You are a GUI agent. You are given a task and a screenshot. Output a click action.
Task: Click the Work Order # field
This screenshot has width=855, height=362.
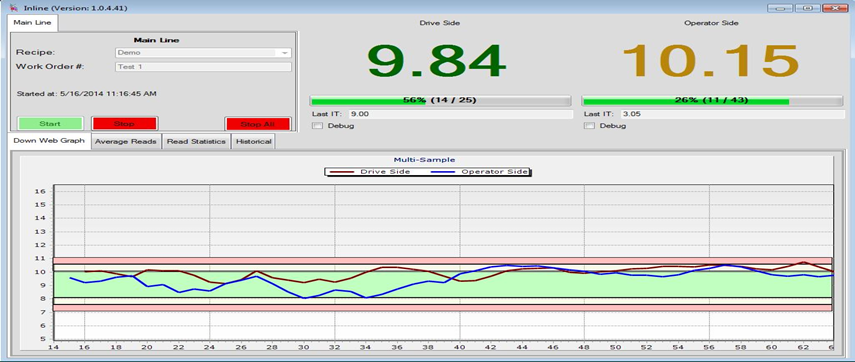tap(203, 67)
